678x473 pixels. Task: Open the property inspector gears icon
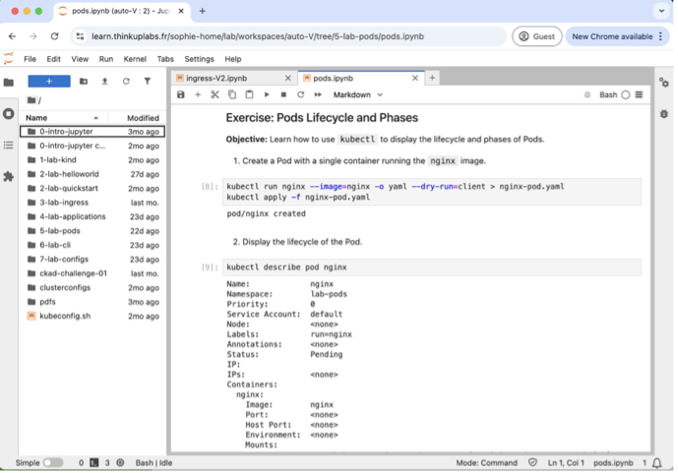click(x=663, y=82)
